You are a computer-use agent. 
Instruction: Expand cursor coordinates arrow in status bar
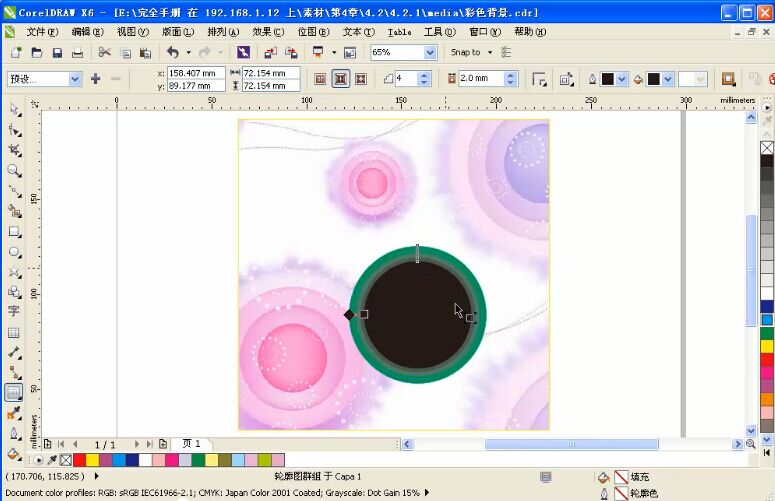tap(96, 476)
